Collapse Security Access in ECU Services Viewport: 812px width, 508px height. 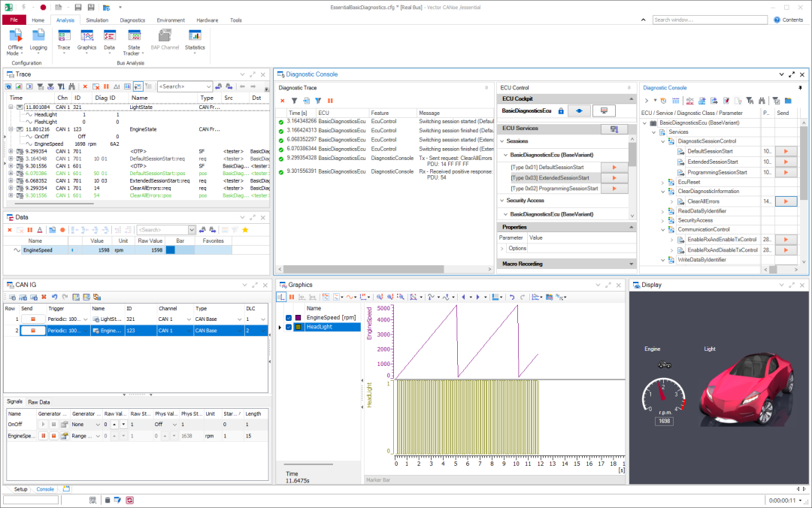[x=501, y=201]
